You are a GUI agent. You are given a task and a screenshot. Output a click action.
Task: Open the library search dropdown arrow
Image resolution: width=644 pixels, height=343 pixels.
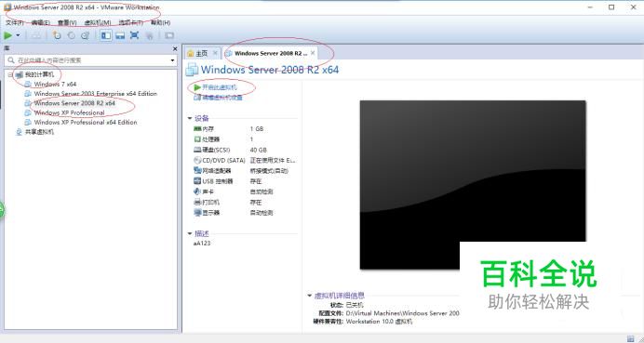172,60
